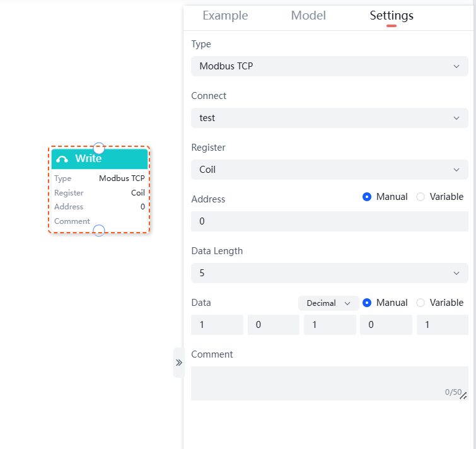Image resolution: width=476 pixels, height=449 pixels.
Task: Select the Manual option for Address
Action: [367, 197]
